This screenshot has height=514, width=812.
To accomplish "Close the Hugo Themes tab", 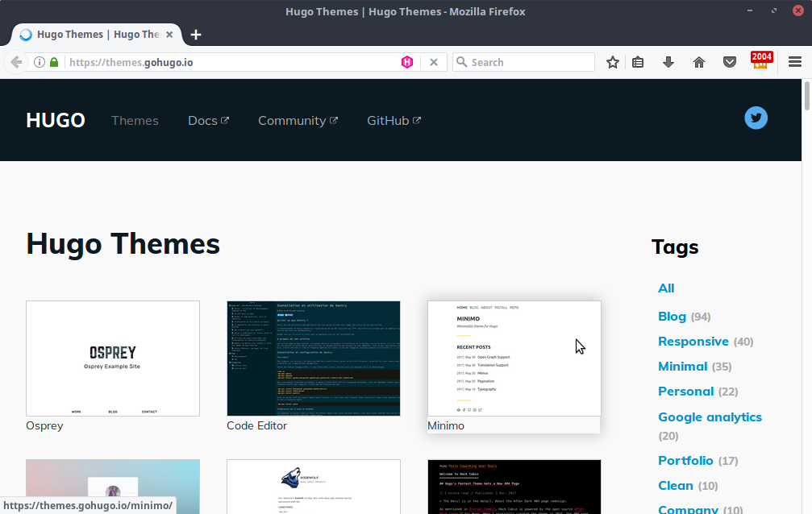I will click(170, 35).
